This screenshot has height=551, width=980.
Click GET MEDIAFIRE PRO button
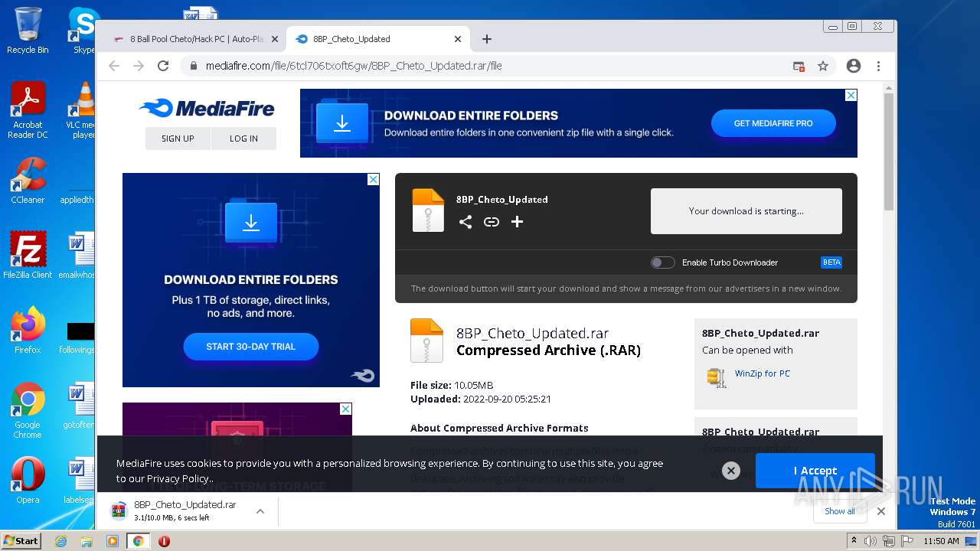773,123
